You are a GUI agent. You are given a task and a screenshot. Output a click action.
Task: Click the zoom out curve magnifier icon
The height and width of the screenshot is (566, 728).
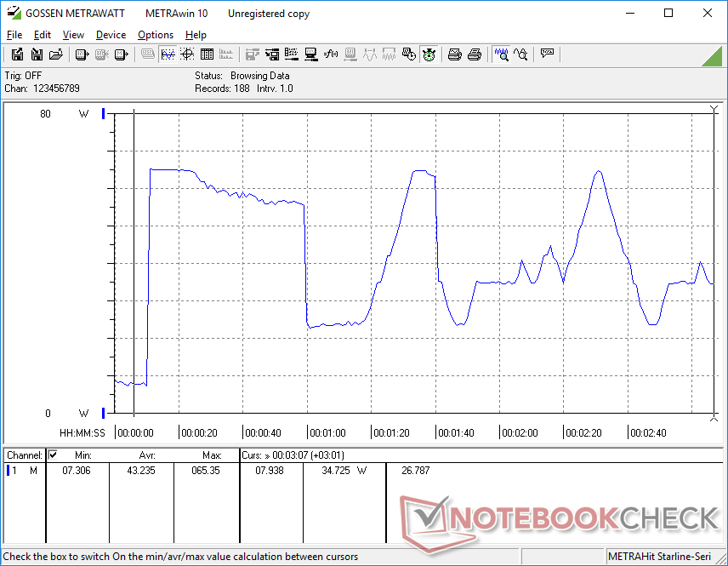(520, 54)
